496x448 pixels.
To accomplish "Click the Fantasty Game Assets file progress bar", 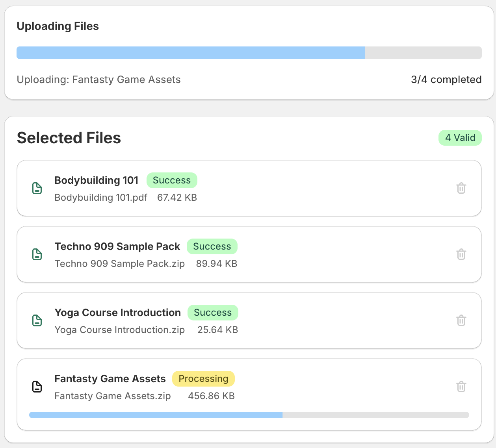I will 249,415.
